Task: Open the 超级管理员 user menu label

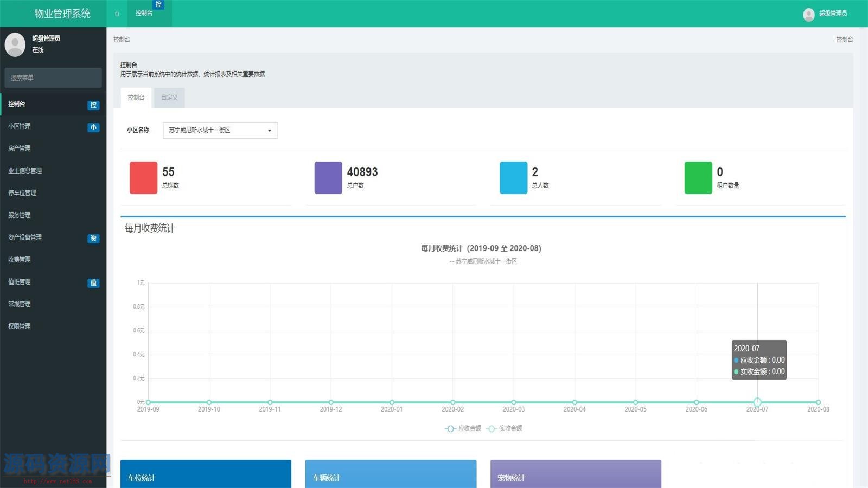Action: point(833,14)
